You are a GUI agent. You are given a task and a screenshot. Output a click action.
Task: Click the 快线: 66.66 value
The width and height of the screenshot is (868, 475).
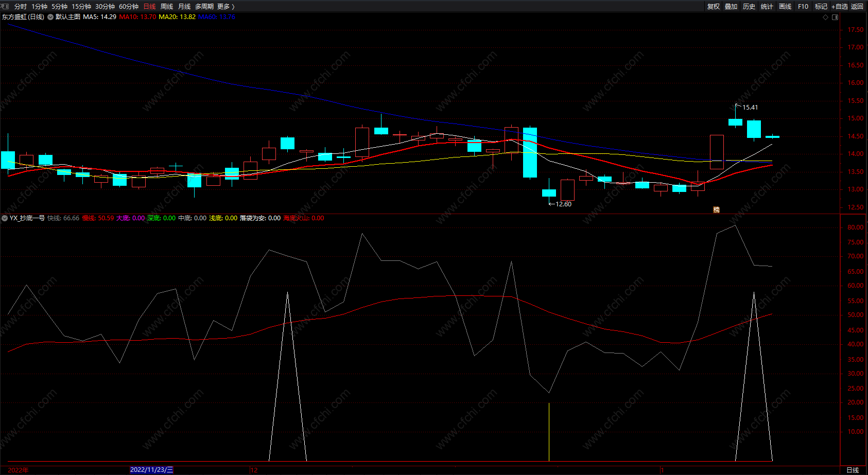coord(63,218)
